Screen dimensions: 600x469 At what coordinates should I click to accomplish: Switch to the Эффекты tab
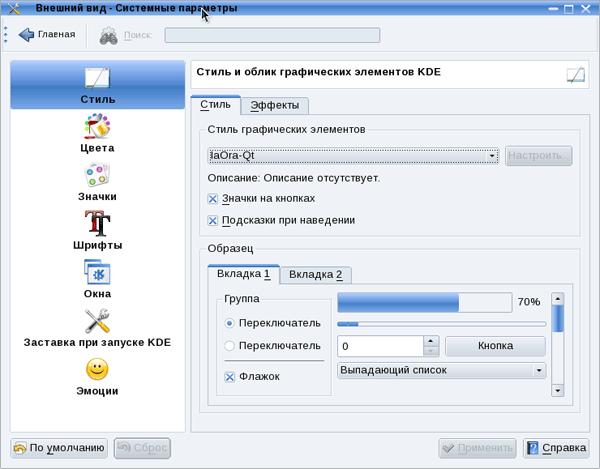coord(275,105)
